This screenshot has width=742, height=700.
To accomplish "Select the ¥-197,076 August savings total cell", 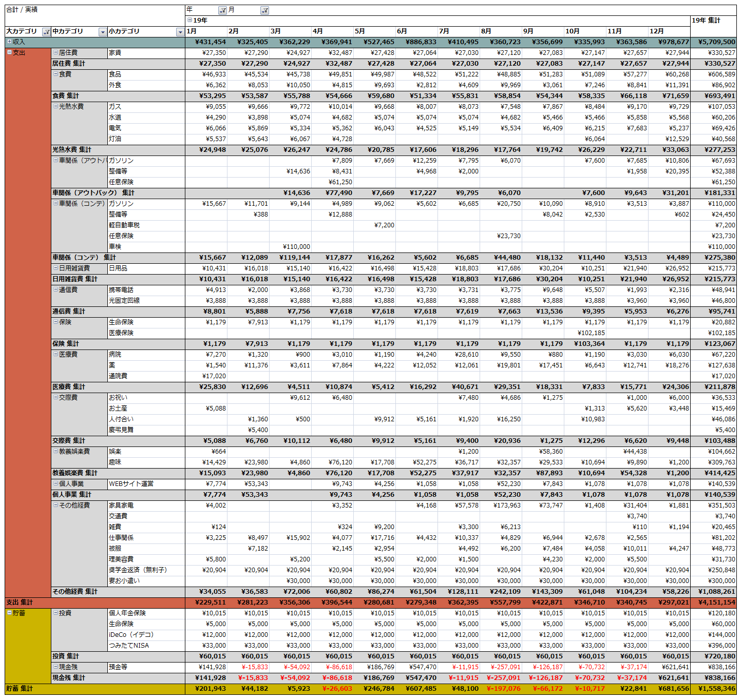I will [501, 688].
